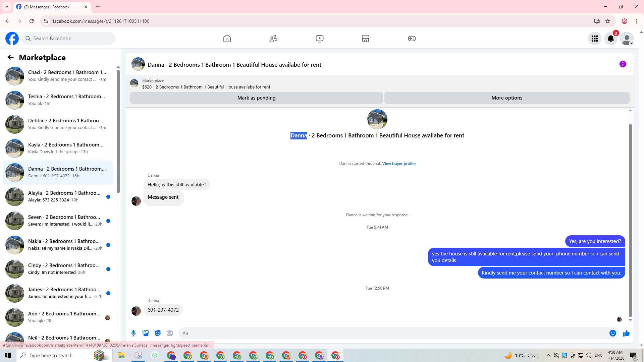Click the voice clip microphone icon
The width and height of the screenshot is (644, 362).
(133, 333)
